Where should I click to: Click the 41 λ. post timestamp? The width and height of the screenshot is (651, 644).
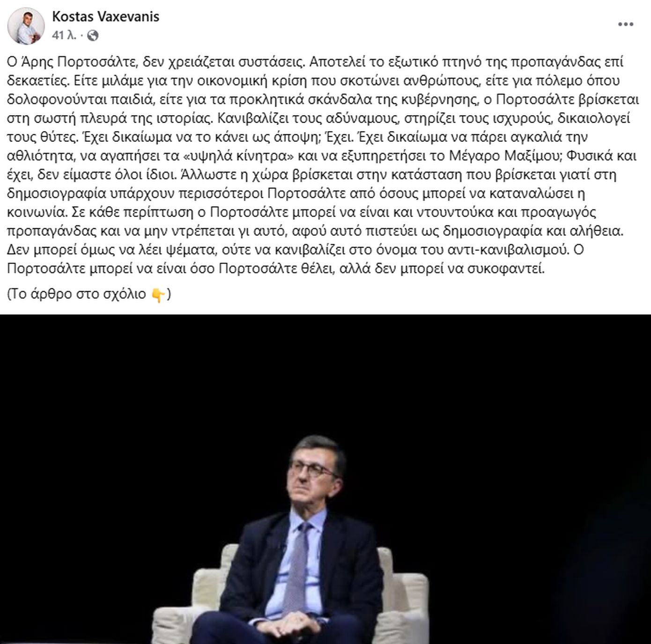pyautogui.click(x=64, y=36)
